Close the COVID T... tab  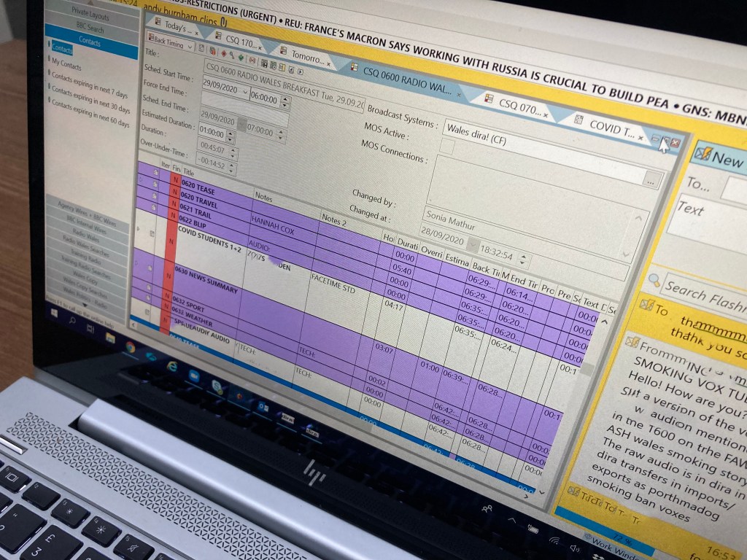(x=640, y=137)
